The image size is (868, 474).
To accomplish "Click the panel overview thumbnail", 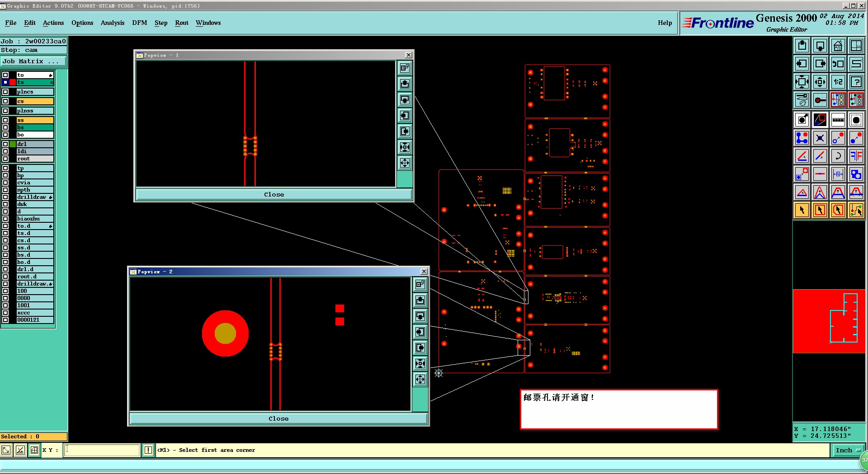I will tap(830, 321).
